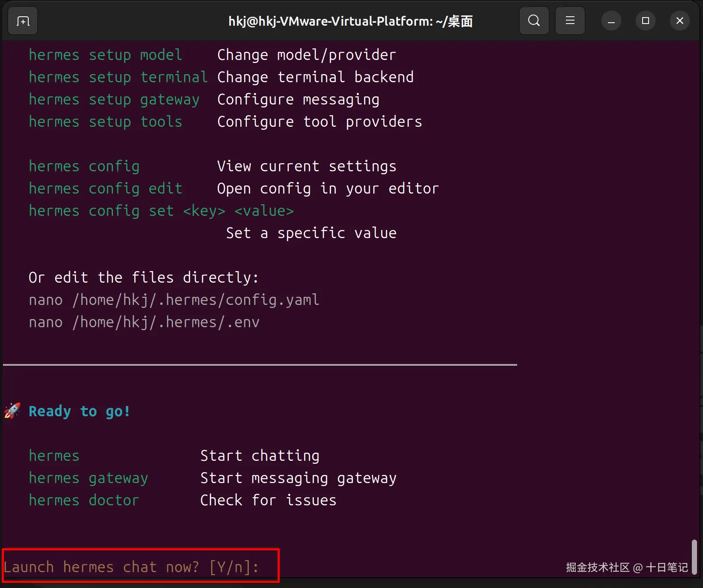Click 'Set a specific value' text
Viewport: 703px width, 588px height.
click(311, 233)
